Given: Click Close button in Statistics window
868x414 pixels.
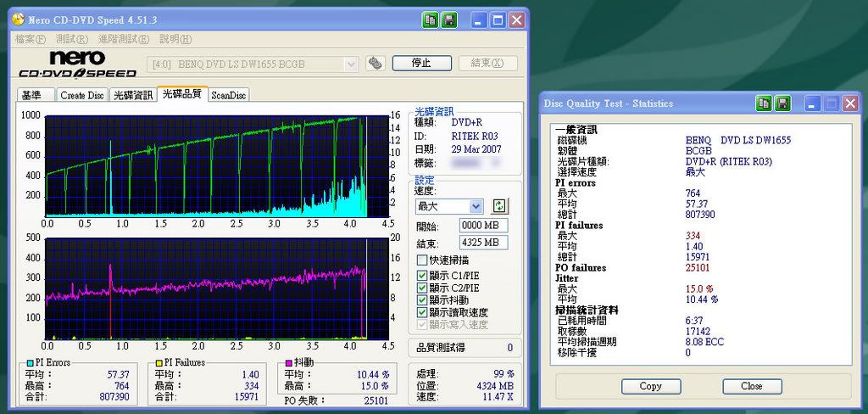Looking at the screenshot, I should coord(752,386).
